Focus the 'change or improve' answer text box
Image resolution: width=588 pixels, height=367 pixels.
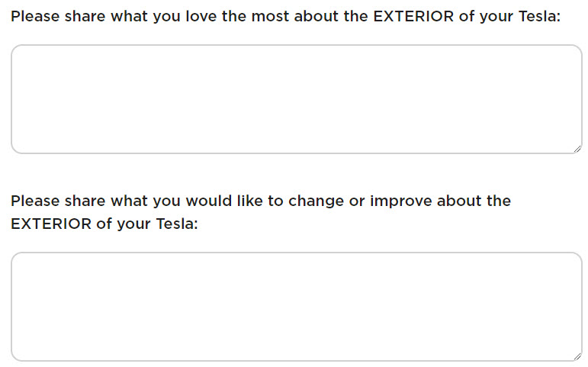pos(296,307)
